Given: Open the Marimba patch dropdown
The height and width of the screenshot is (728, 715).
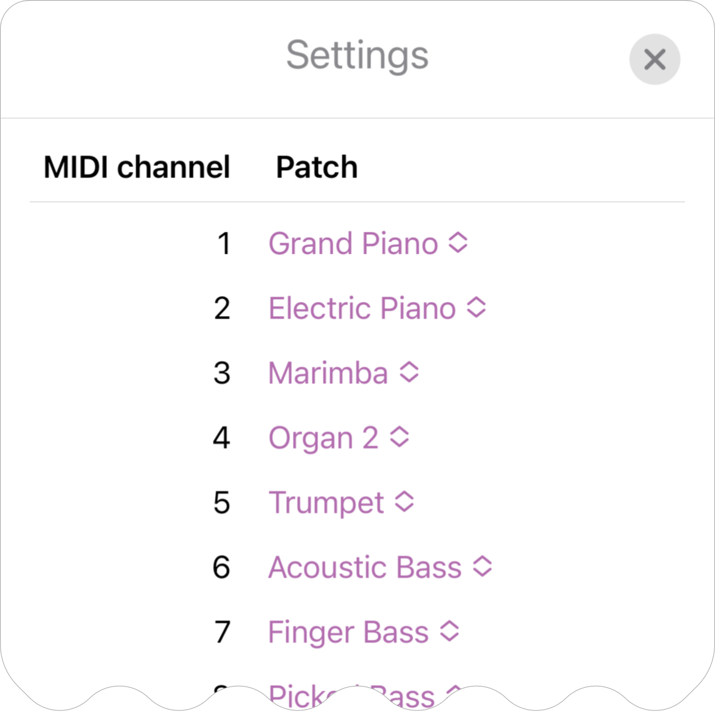Looking at the screenshot, I should point(343,373).
